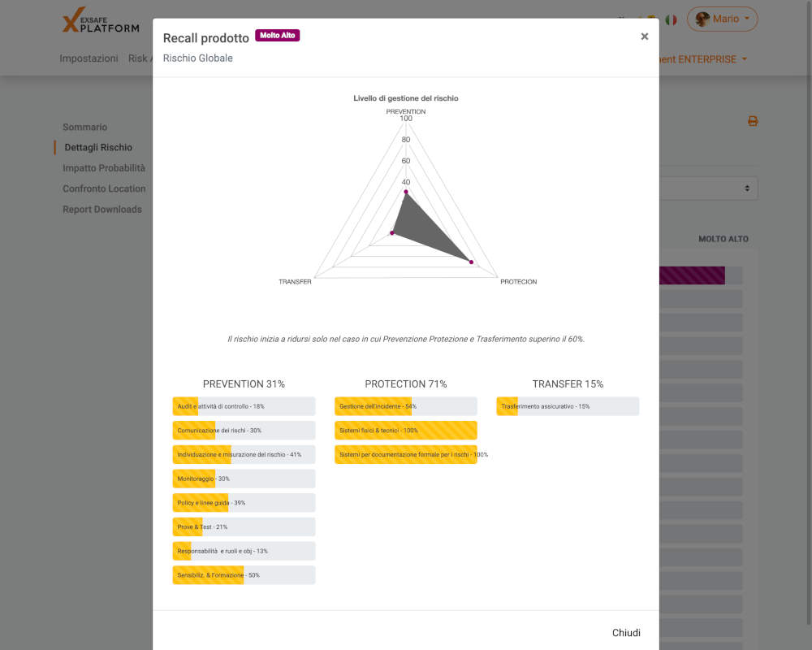Open the Impostazioni menu
This screenshot has width=812, height=650.
(89, 58)
